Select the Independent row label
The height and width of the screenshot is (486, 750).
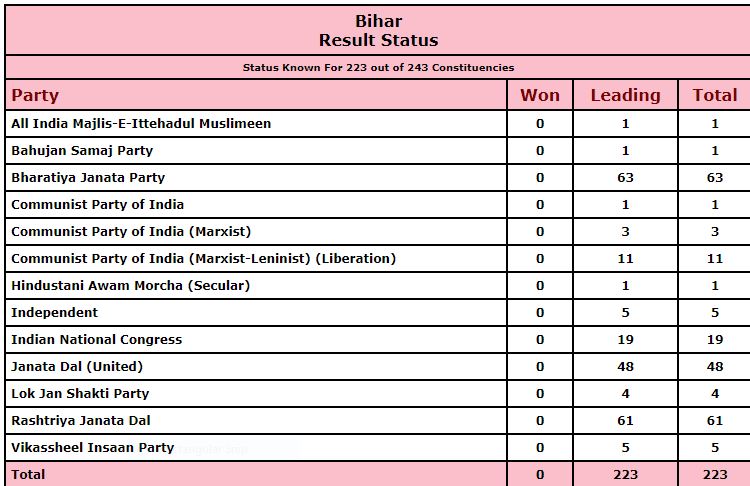(55, 312)
